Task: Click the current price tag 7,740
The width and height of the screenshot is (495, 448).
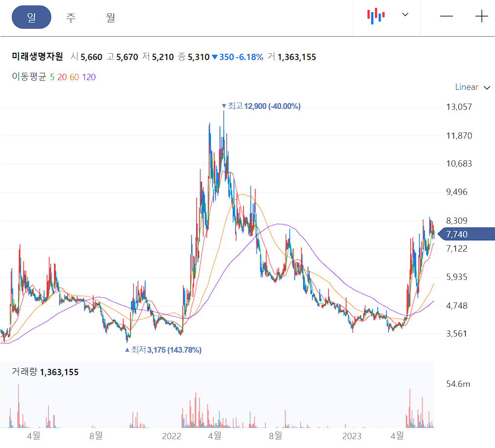Action: (x=467, y=235)
